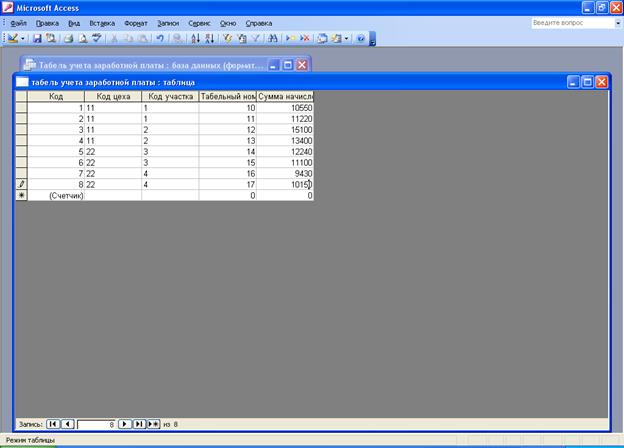
Task: Click the record number field showing 8
Action: point(96,425)
